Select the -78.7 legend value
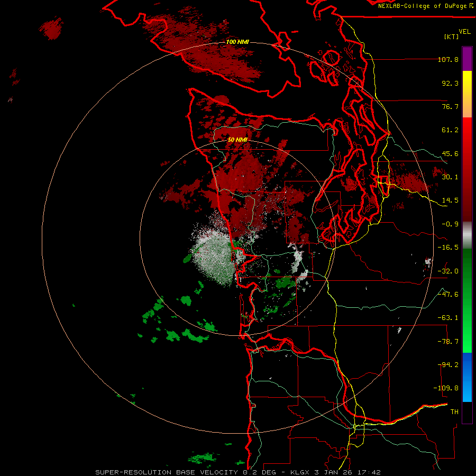 pyautogui.click(x=448, y=342)
